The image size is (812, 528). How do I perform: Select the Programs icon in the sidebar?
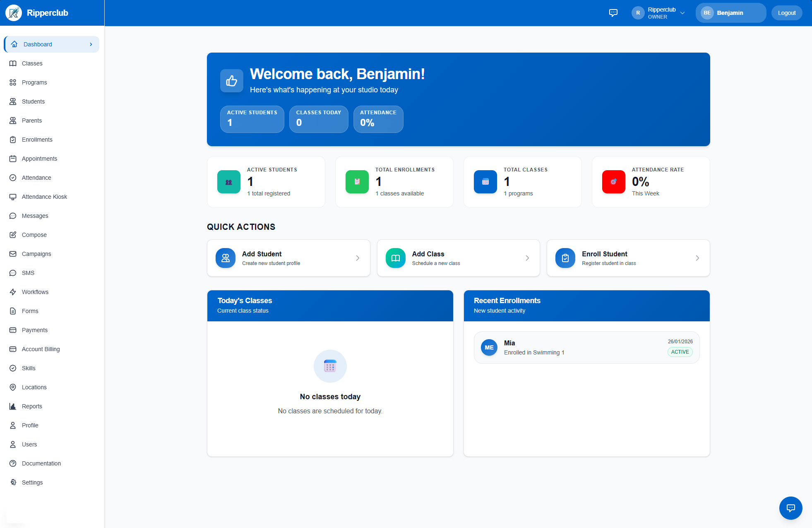click(13, 82)
